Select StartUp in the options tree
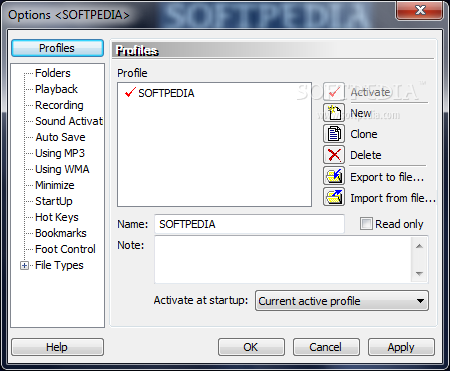 point(54,201)
